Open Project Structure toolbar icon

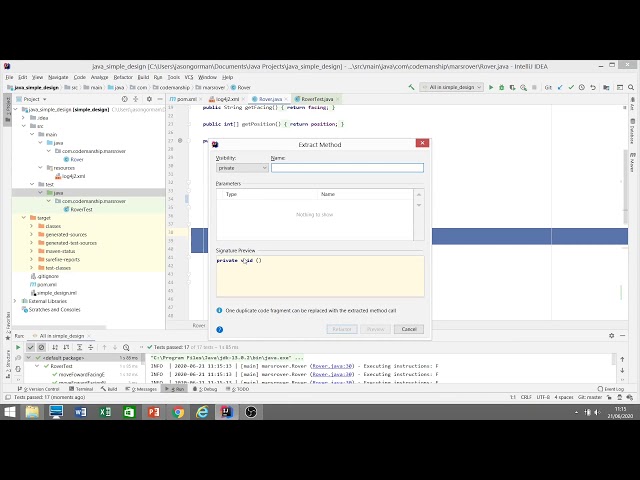point(606,87)
